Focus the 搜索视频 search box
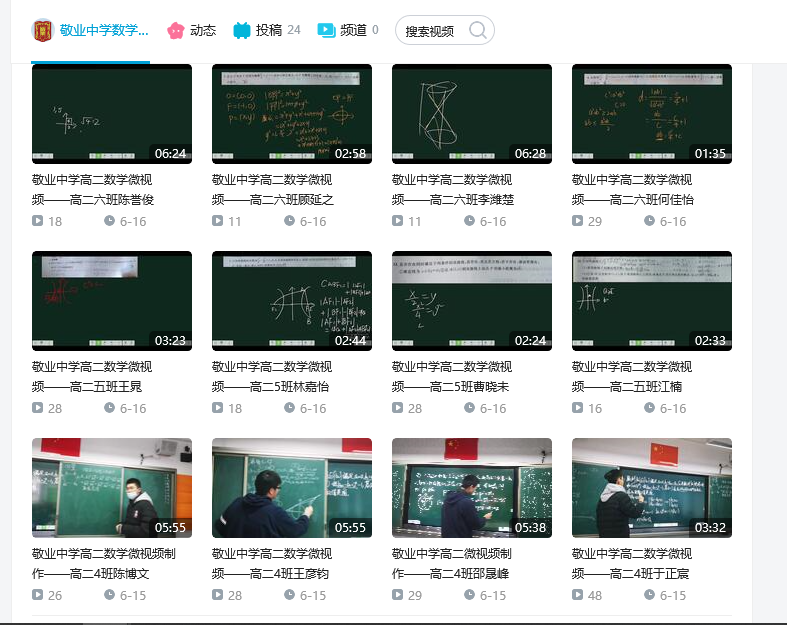This screenshot has width=787, height=625. (432, 31)
